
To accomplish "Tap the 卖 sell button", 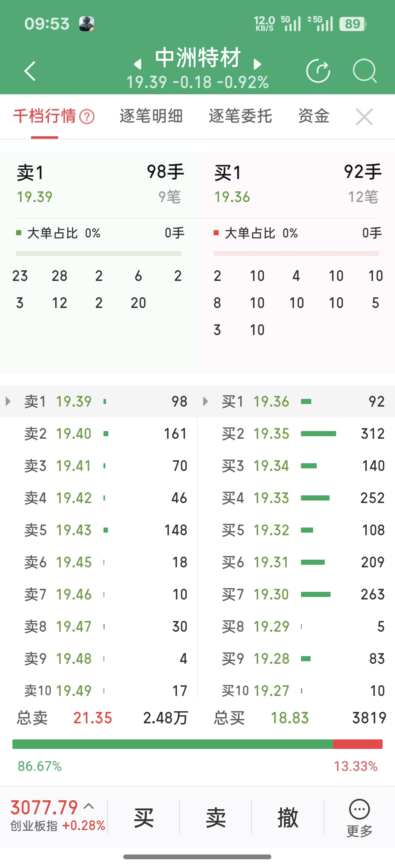I will click(216, 818).
